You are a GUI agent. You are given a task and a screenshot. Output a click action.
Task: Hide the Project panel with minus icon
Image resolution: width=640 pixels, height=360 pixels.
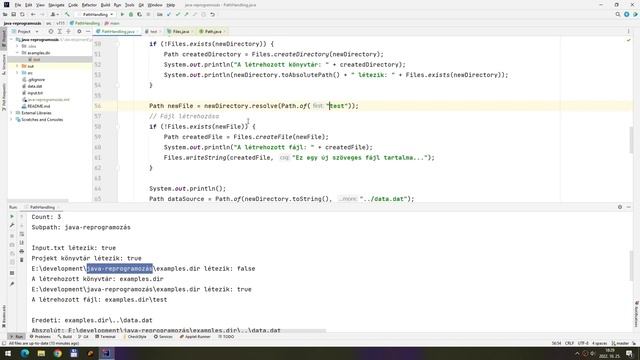tap(88, 31)
